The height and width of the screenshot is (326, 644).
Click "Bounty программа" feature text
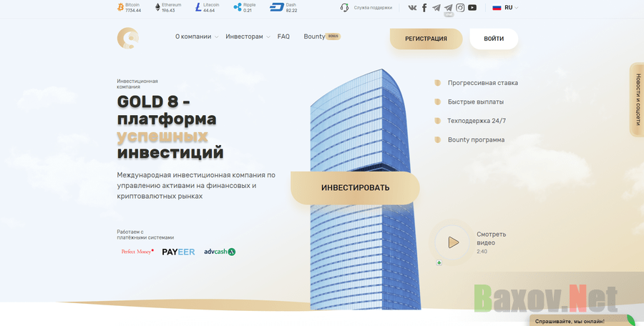click(x=476, y=139)
